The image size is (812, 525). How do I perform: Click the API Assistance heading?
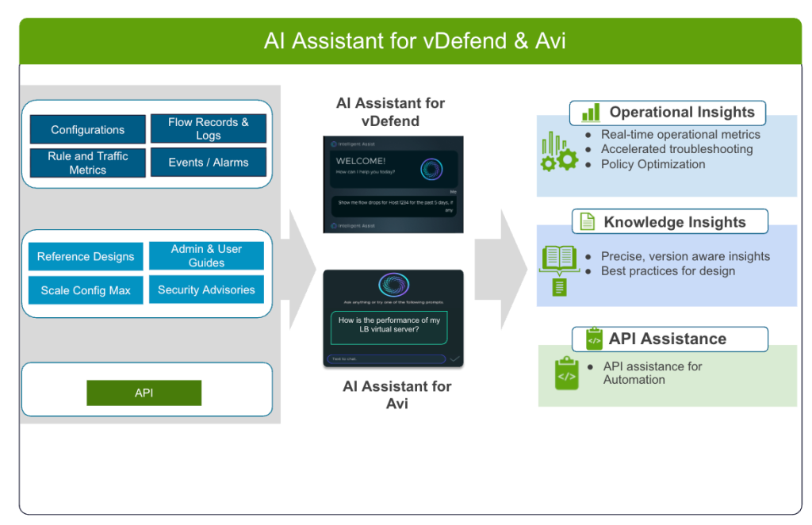click(x=667, y=339)
